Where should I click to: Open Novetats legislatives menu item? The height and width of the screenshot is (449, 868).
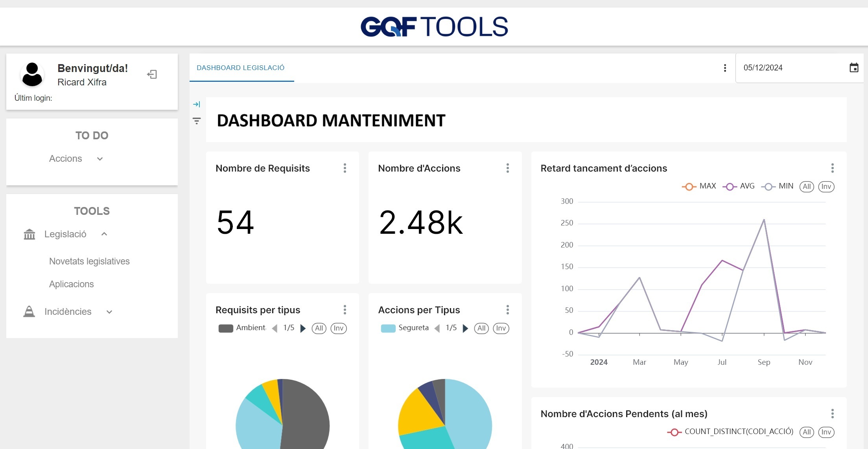89,261
